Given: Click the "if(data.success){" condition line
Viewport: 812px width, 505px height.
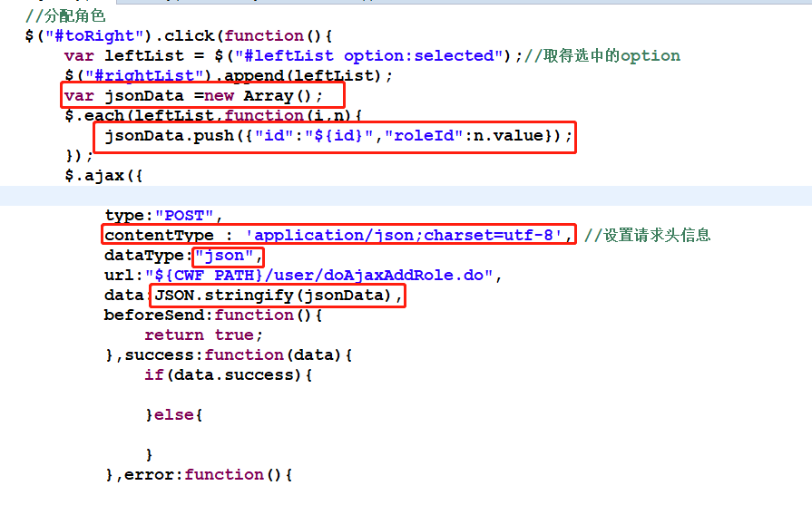Looking at the screenshot, I should [228, 374].
